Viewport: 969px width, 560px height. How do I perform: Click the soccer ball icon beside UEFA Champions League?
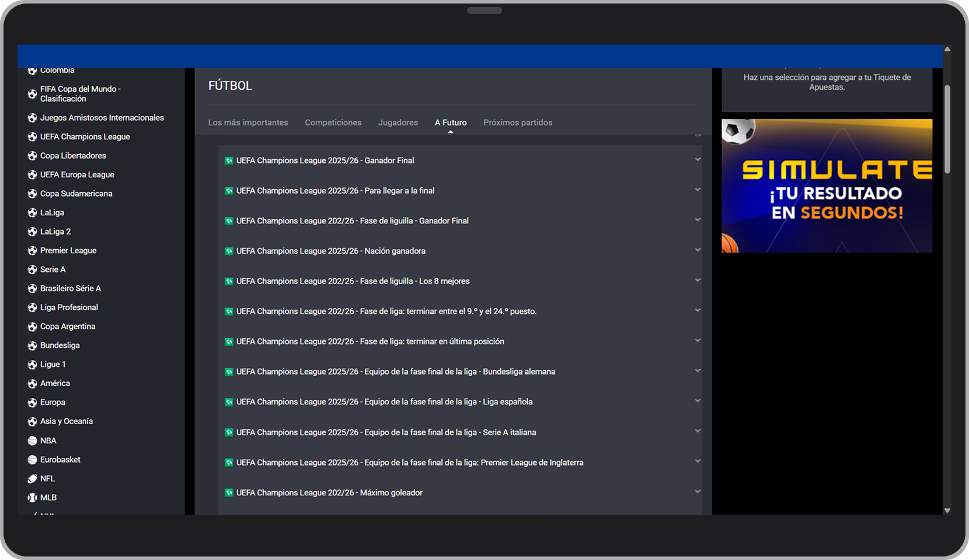(32, 137)
